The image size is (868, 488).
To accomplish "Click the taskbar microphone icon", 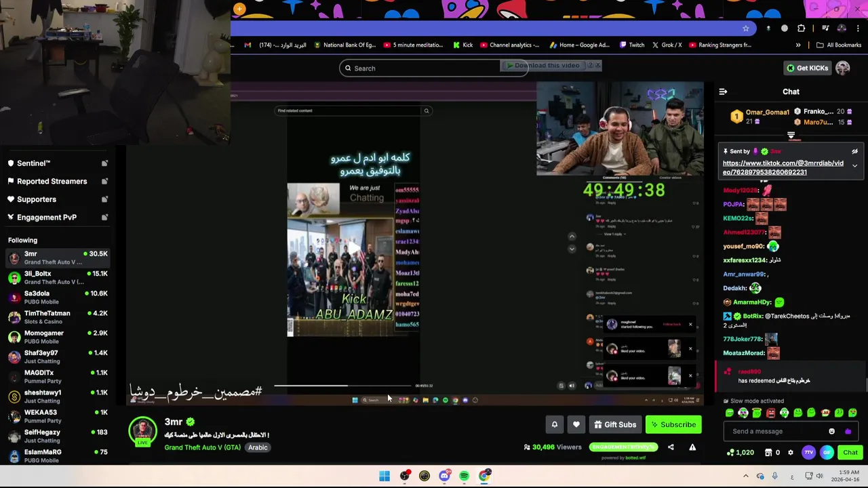I will pos(774,476).
